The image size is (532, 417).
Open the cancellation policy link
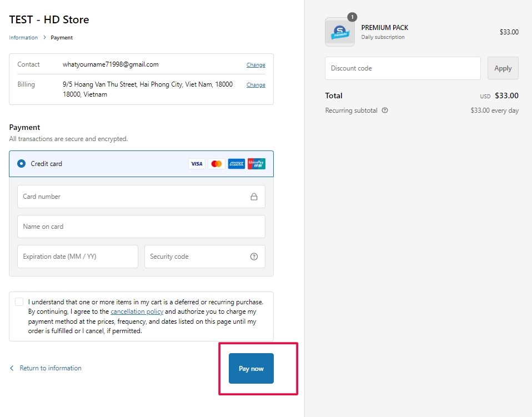click(x=137, y=312)
